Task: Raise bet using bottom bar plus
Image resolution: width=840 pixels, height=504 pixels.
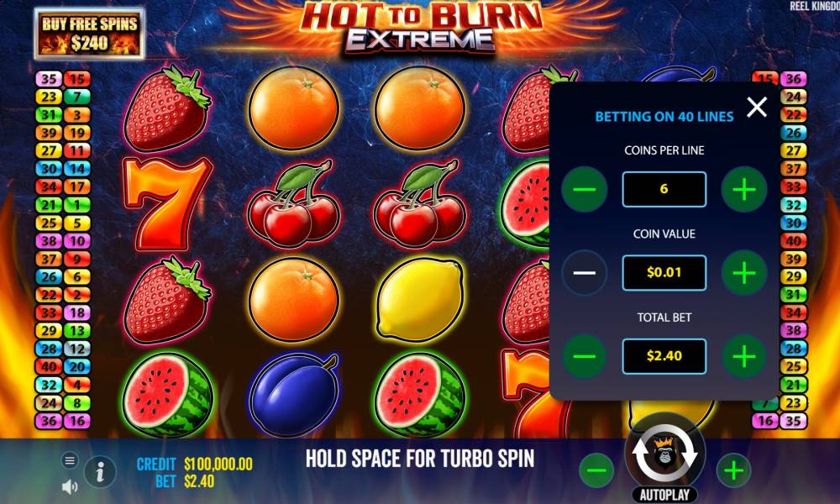Action: tap(733, 470)
